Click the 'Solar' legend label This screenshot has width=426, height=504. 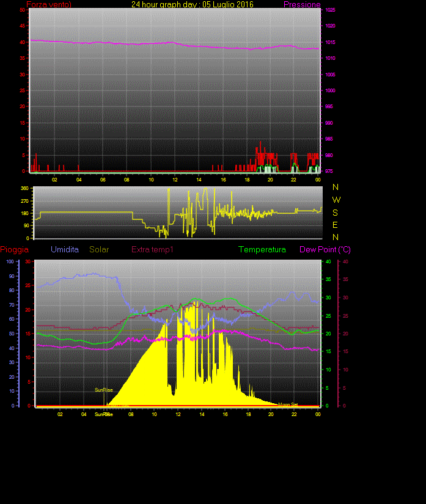99,249
